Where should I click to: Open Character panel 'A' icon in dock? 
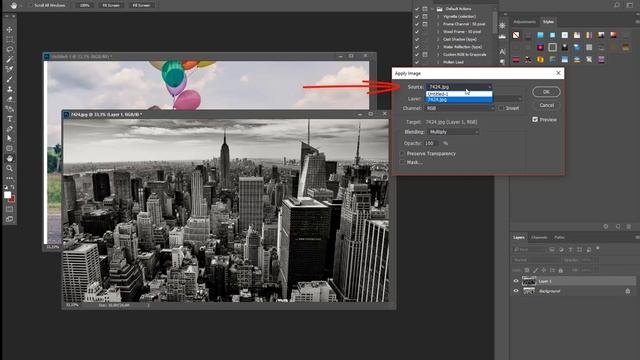(502, 51)
